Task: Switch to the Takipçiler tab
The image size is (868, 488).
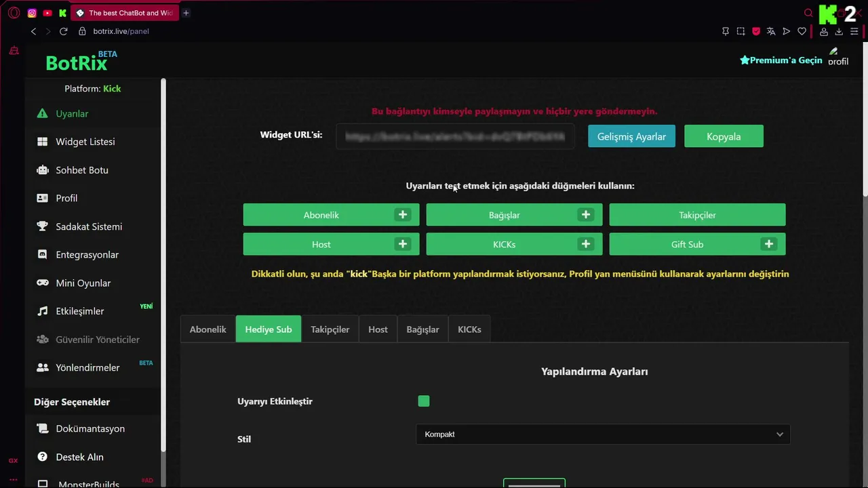Action: click(330, 329)
